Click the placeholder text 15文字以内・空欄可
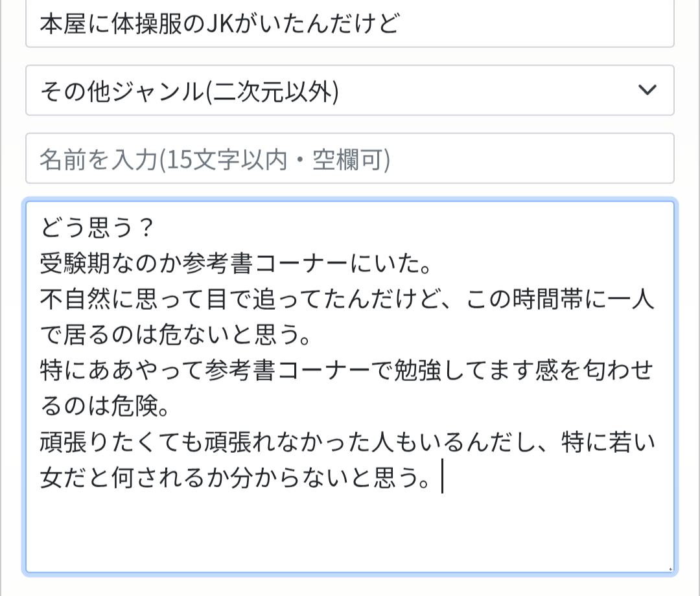The height and width of the screenshot is (596, 700). pyautogui.click(x=277, y=159)
